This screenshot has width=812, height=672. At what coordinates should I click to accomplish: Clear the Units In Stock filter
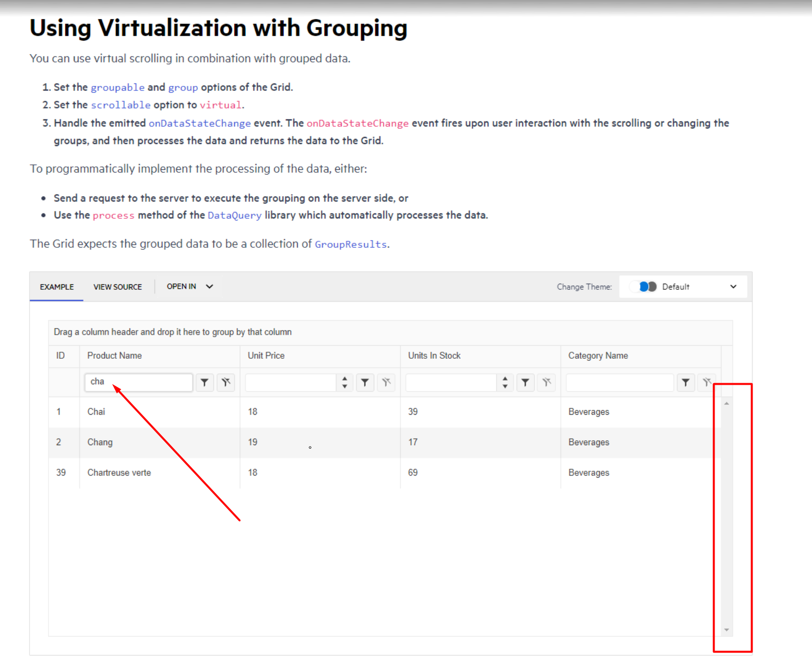point(547,383)
